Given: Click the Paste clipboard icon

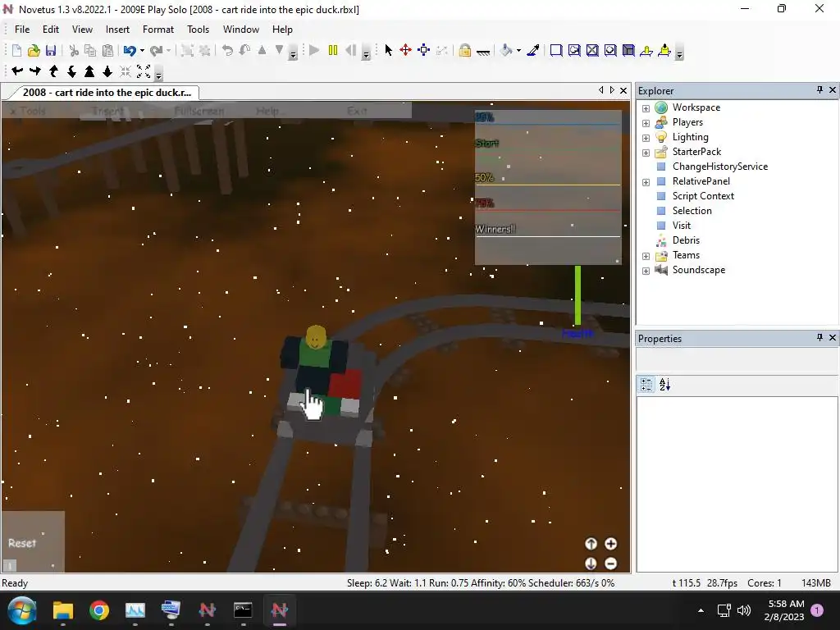Looking at the screenshot, I should tap(107, 50).
